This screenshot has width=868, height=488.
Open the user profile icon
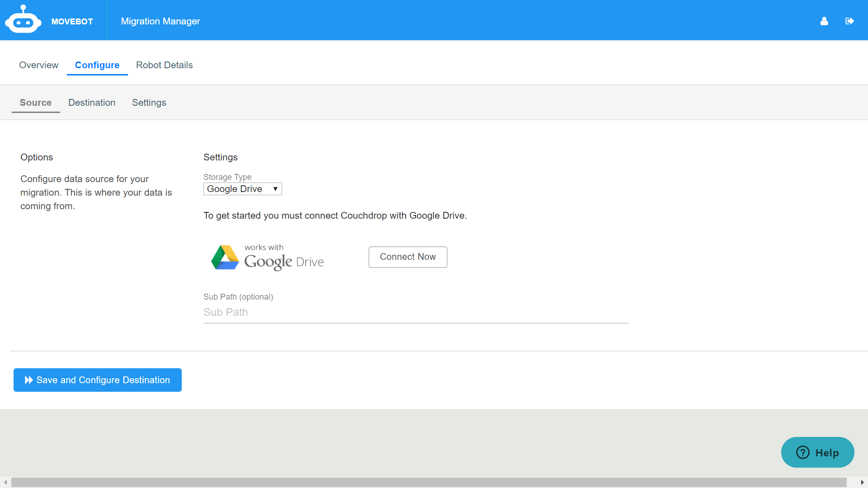824,21
